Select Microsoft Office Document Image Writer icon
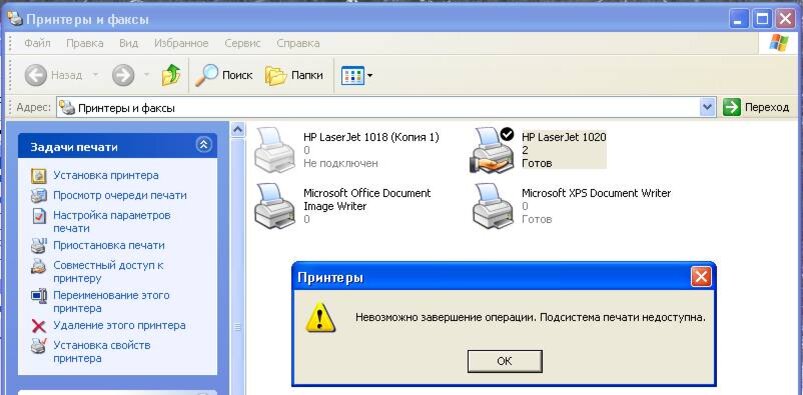803x395 pixels. tap(274, 205)
